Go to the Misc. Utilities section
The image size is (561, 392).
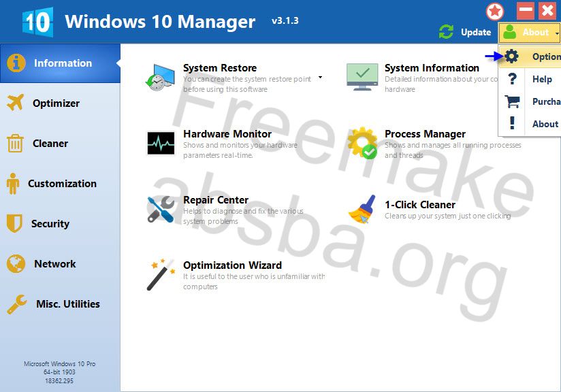60,304
